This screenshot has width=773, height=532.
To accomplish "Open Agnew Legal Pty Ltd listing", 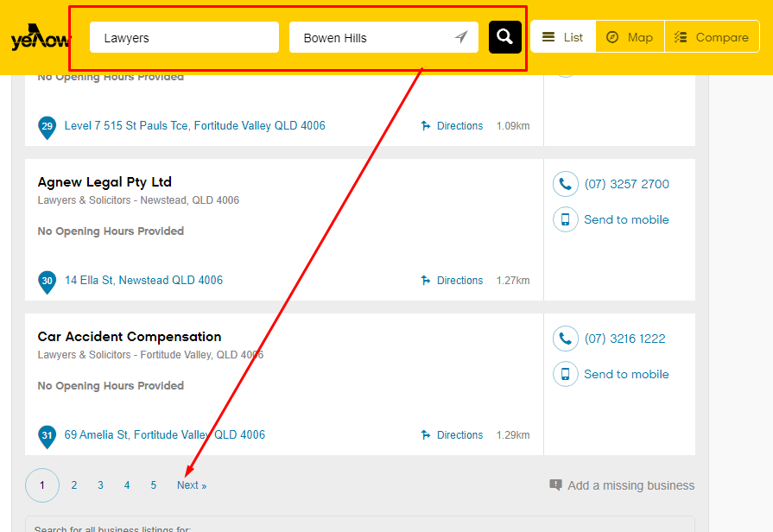I will click(x=105, y=182).
